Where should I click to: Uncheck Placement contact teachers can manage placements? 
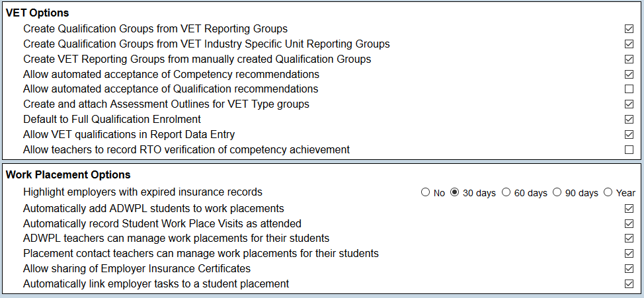629,254
